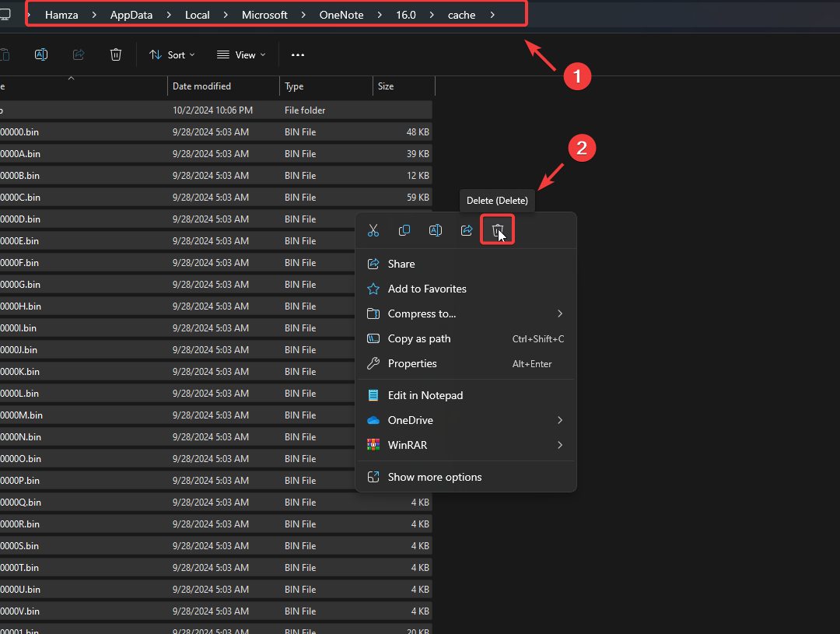Viewport: 840px width, 634px height.
Task: Select the file ending 0000M.bin
Action: pos(178,415)
